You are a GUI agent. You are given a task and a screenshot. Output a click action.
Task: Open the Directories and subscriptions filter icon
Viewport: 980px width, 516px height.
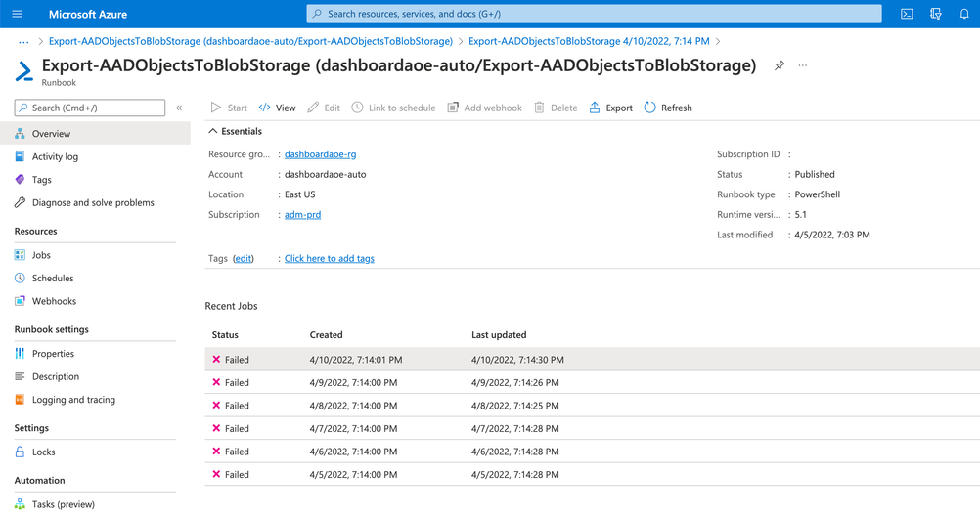point(936,14)
